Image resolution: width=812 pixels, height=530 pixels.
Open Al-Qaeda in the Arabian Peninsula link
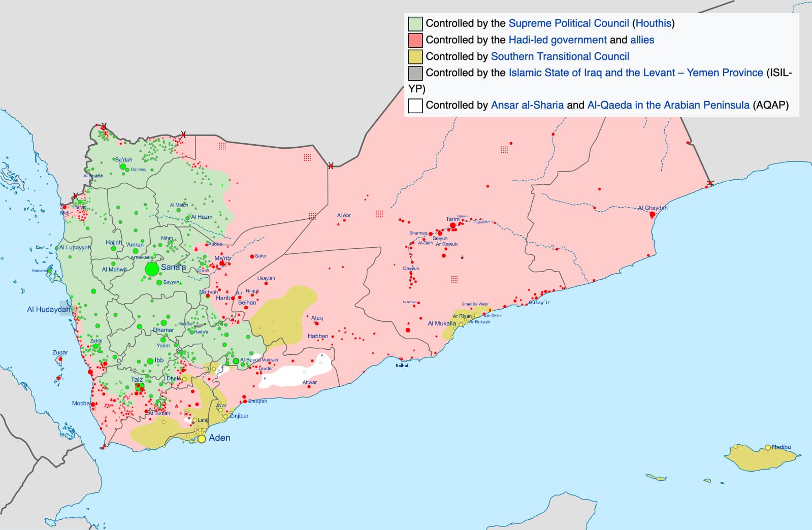coord(668,105)
